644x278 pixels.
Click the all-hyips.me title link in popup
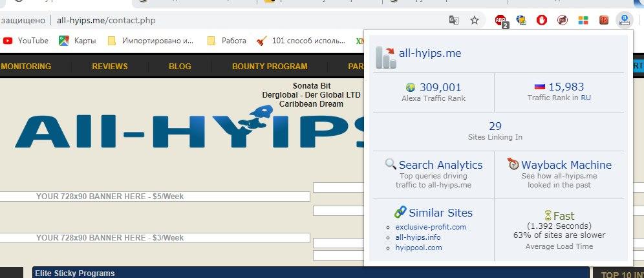click(430, 53)
